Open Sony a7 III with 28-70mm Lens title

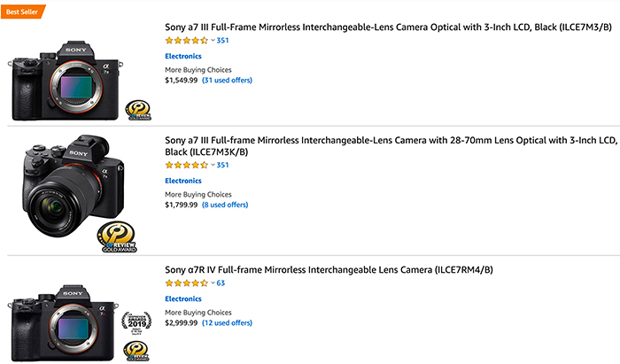coord(391,146)
